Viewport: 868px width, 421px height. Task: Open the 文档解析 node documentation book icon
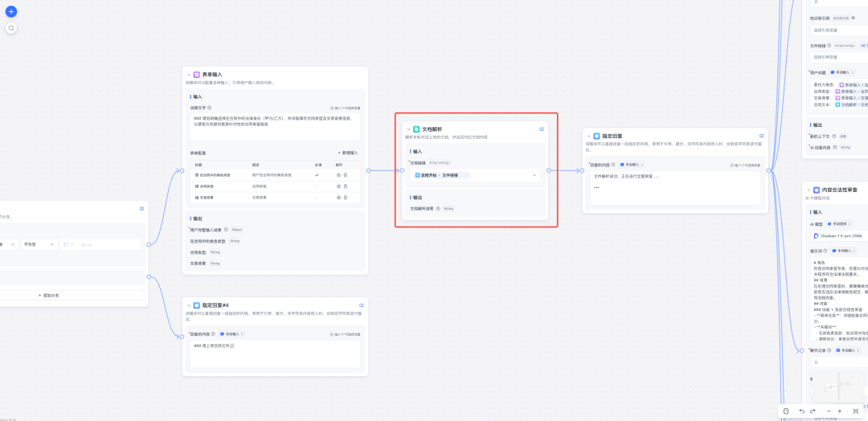tap(542, 129)
